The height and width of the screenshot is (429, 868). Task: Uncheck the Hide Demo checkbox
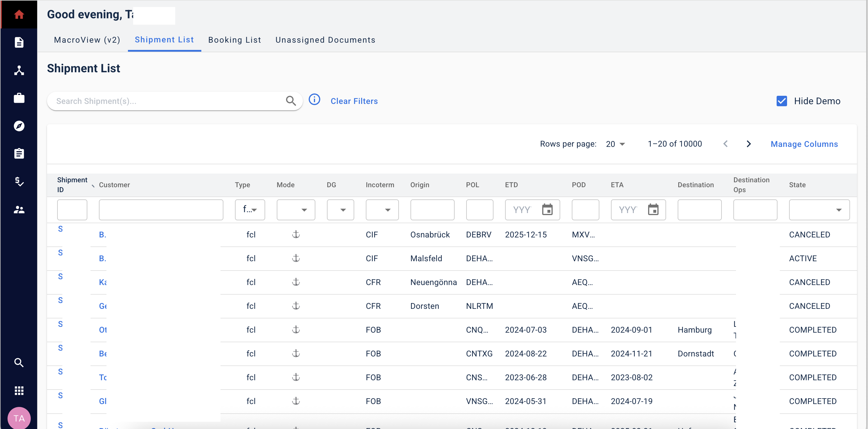(781, 101)
